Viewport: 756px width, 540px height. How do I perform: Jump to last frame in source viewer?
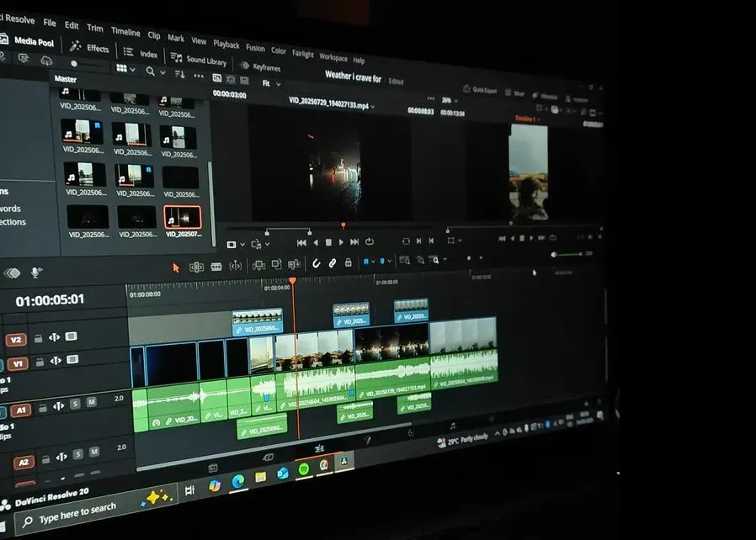[x=354, y=241]
